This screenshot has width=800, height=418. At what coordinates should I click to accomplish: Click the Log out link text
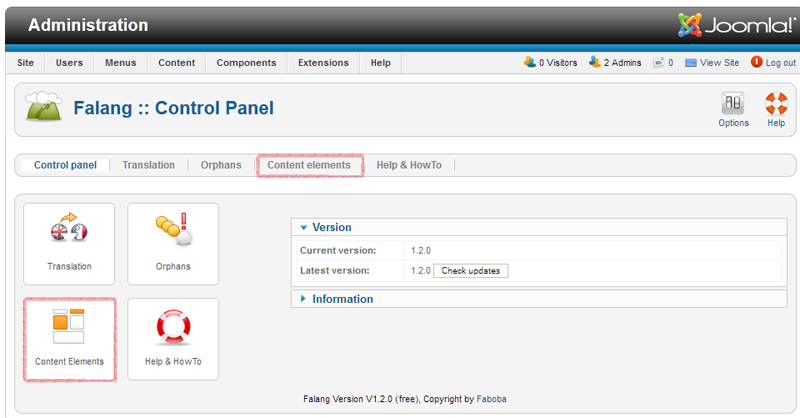click(781, 63)
